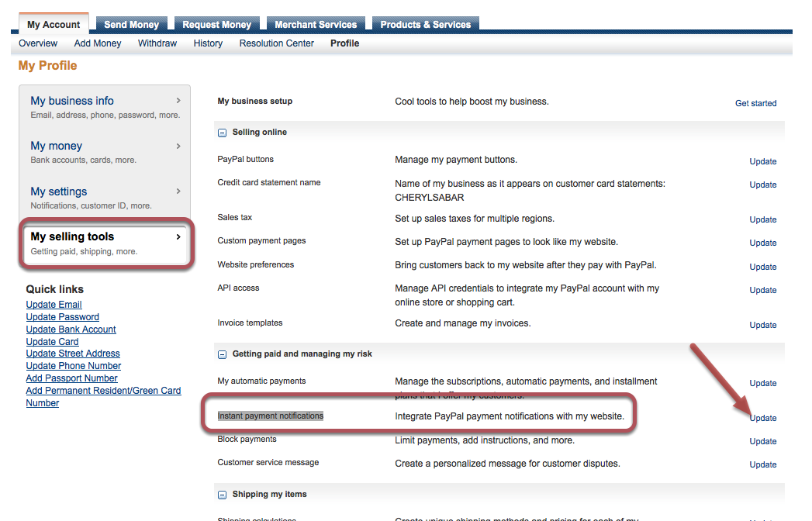Collapse Getting paid and managing my risk section
Screen dimensions: 812x521
[x=222, y=354]
